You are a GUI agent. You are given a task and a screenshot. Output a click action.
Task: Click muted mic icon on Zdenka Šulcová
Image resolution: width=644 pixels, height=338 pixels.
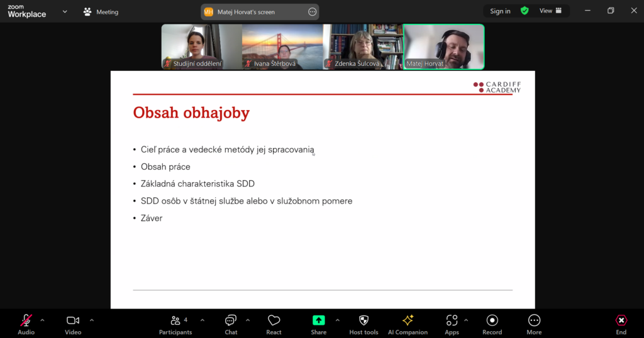[x=329, y=64]
